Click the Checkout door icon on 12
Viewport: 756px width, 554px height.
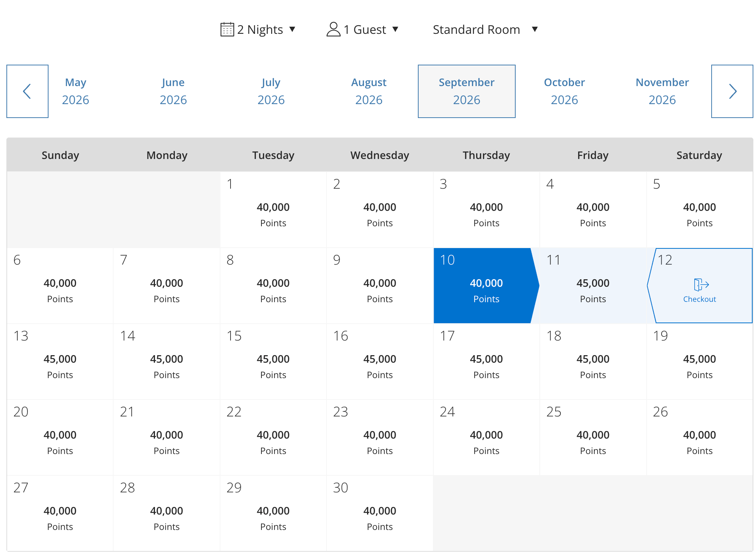(x=701, y=285)
